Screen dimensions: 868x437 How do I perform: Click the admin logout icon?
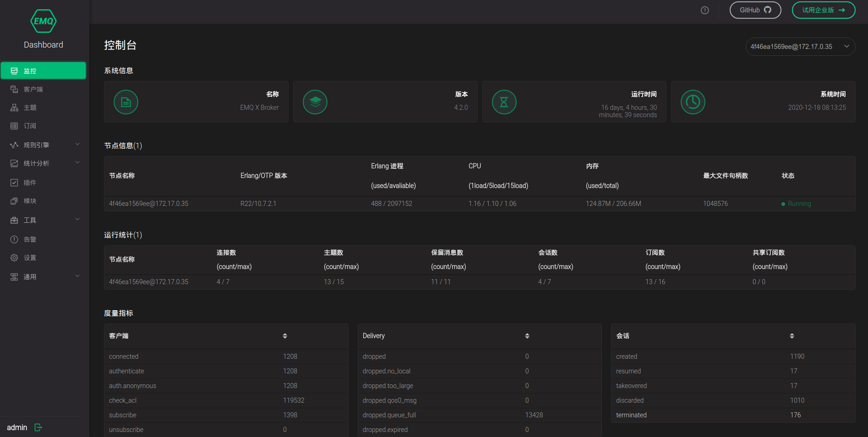tap(38, 427)
